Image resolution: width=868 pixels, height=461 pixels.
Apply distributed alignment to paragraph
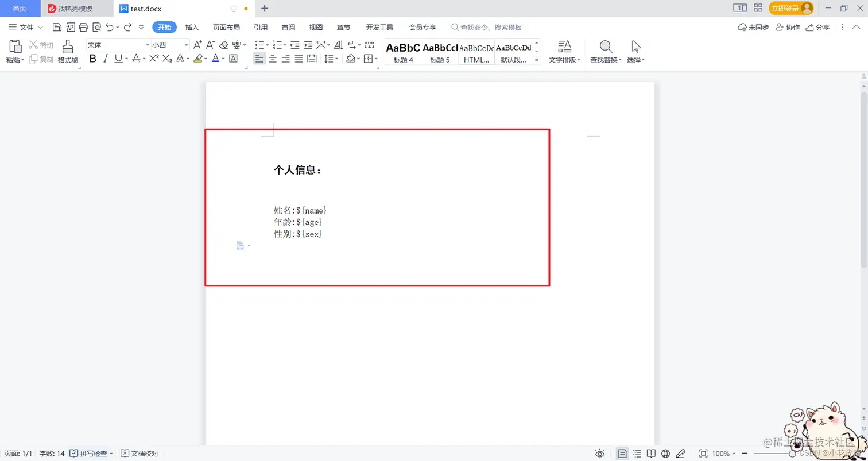[x=312, y=59]
